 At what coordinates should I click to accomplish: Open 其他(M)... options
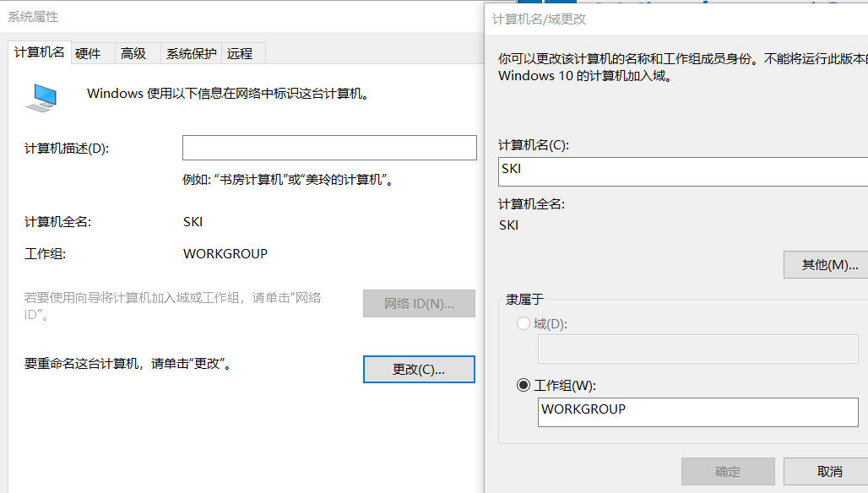click(x=825, y=265)
